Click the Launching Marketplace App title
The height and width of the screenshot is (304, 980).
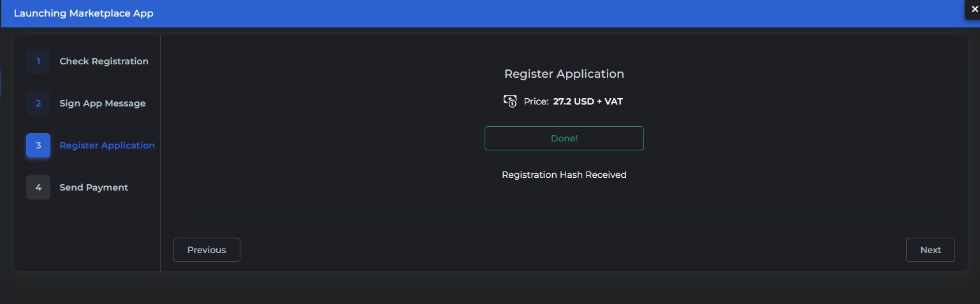84,13
